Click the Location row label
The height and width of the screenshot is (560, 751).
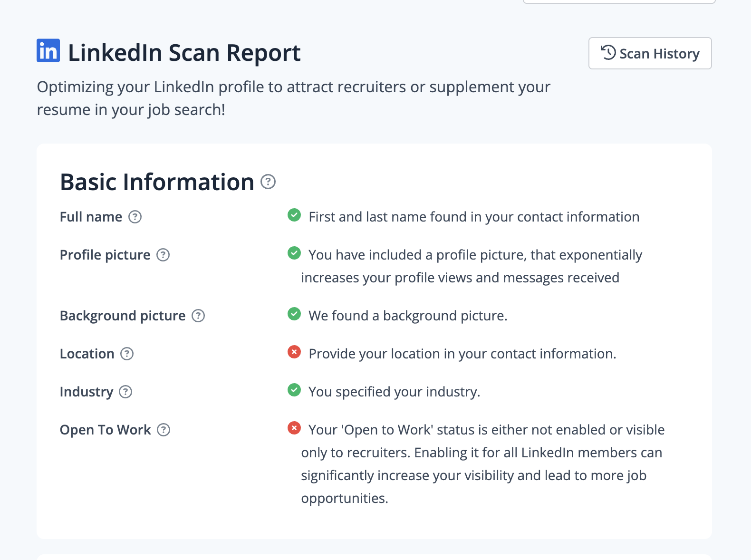tap(87, 354)
